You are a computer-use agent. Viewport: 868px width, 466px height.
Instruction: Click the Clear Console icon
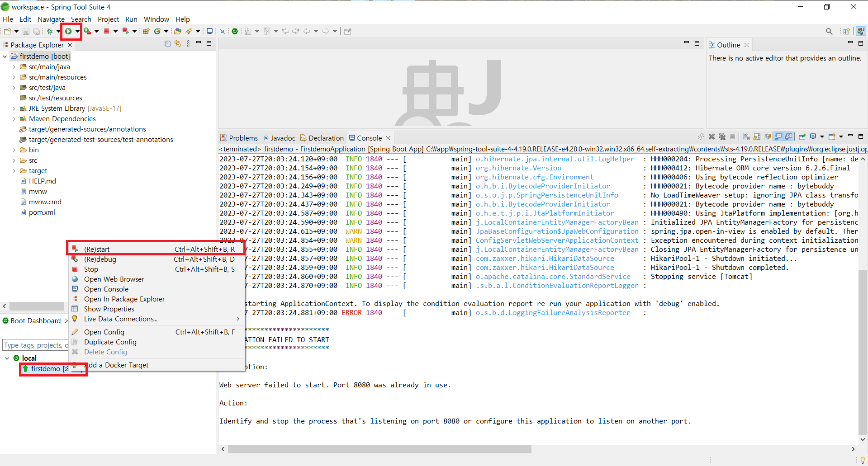[746, 137]
